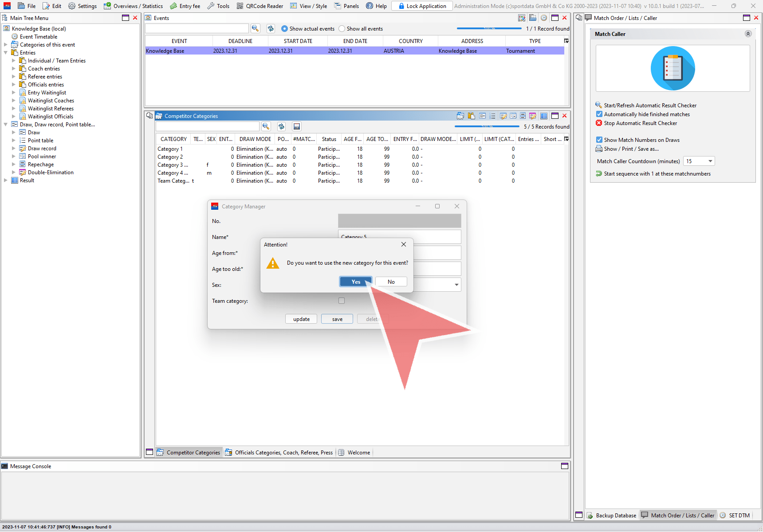The image size is (763, 532).
Task: Select the Show all events radio button
Action: click(342, 29)
